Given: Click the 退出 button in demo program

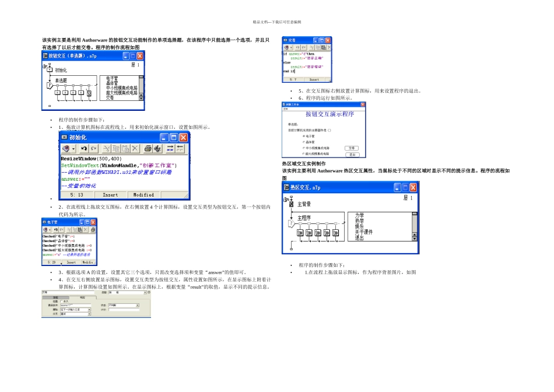Looking at the screenshot, I should (353, 155).
